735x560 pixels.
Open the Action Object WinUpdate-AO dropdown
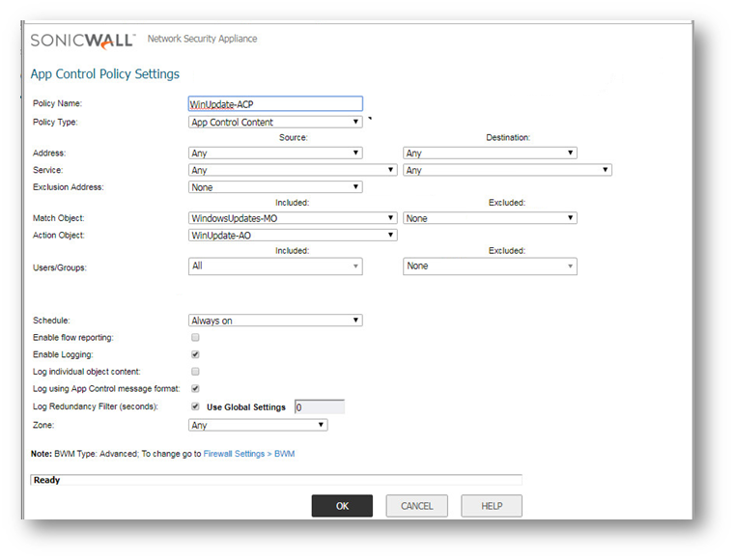[x=293, y=235]
